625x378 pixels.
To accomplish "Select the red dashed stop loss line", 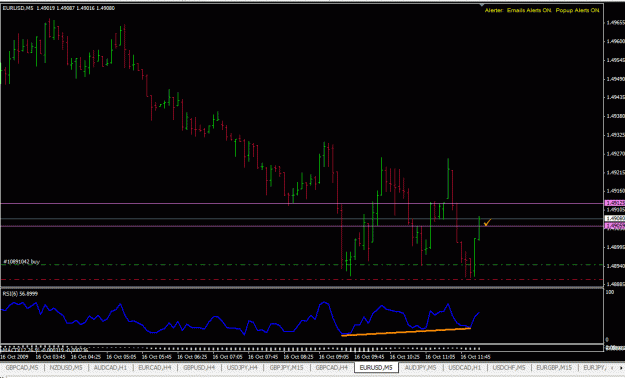I will tap(301, 280).
